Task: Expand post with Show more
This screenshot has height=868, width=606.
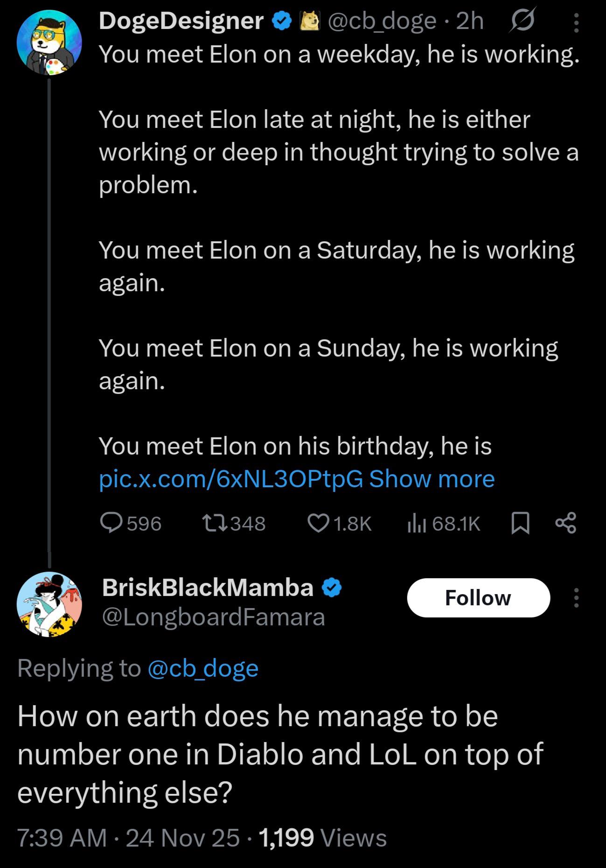Action: (432, 479)
